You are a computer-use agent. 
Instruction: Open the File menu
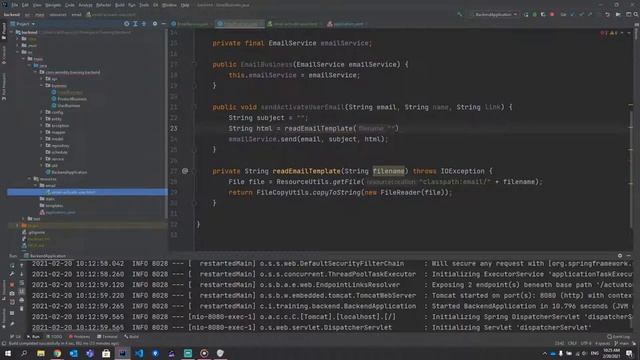click(x=15, y=5)
